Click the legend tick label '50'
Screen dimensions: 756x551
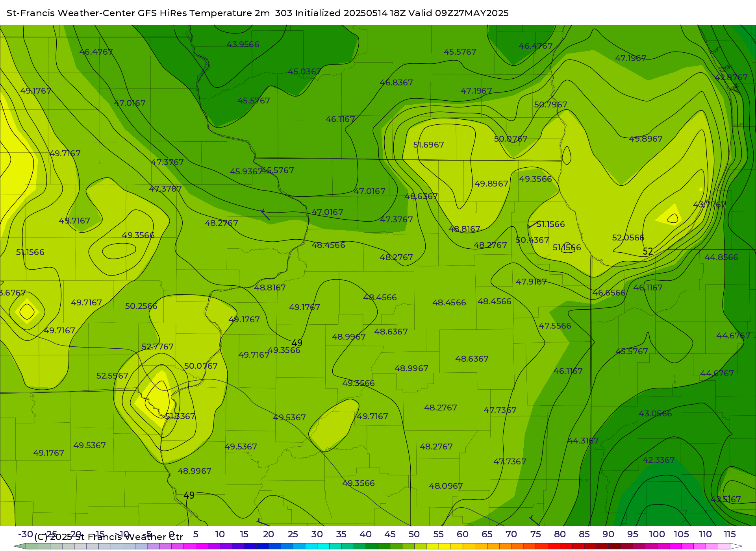(414, 534)
